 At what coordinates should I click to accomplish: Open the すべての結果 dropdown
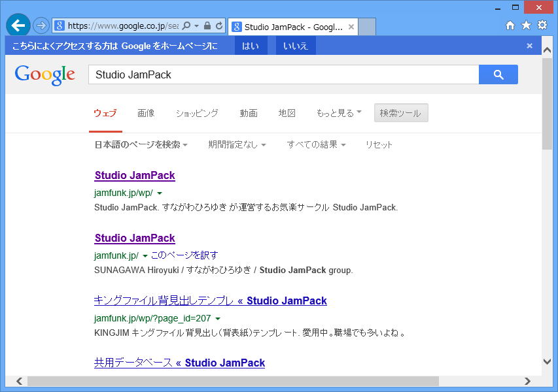tap(317, 144)
